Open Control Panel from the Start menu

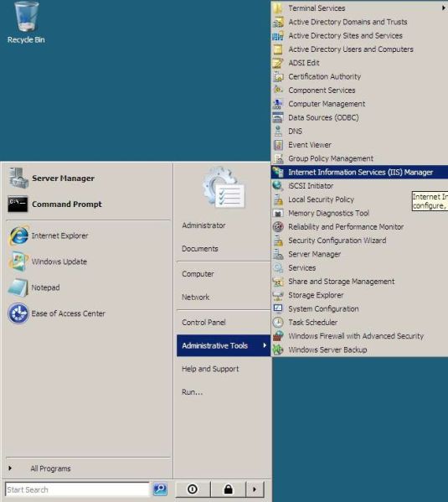pyautogui.click(x=203, y=323)
